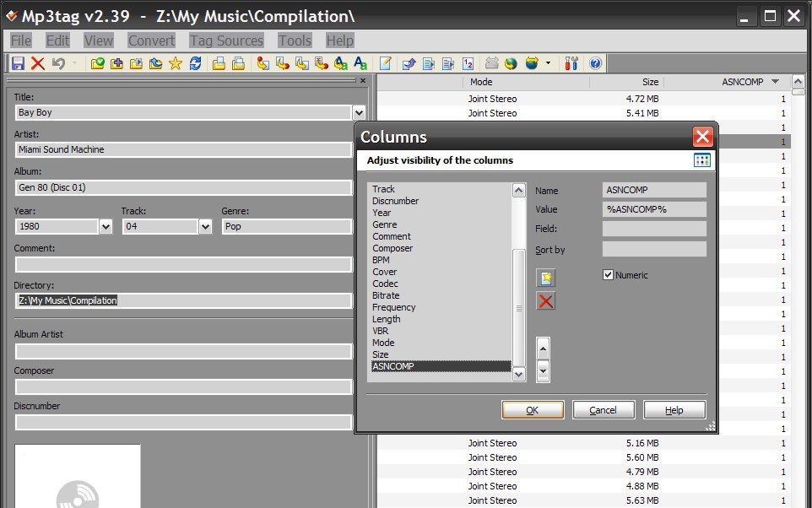
Task: Open the File menu
Action: tap(21, 41)
